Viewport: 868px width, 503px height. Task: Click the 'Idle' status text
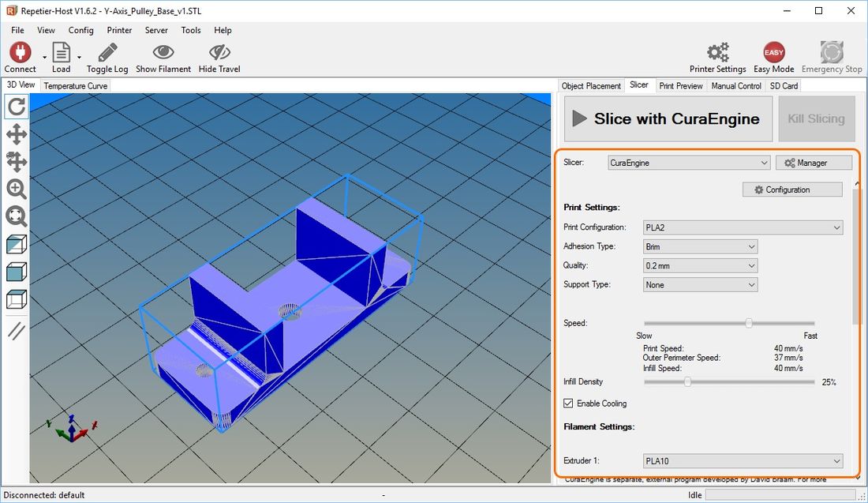(x=694, y=495)
